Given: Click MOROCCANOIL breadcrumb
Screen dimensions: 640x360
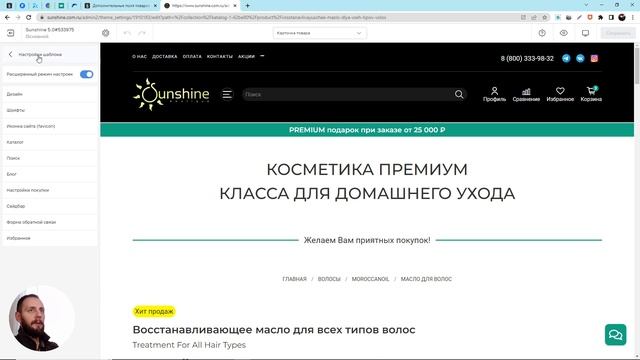Looking at the screenshot, I should coord(370,279).
